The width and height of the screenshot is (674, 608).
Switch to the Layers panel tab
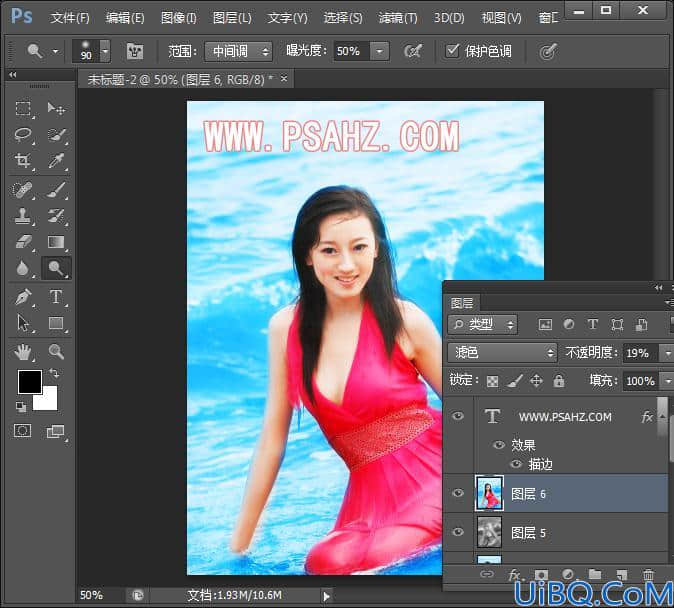coord(462,303)
